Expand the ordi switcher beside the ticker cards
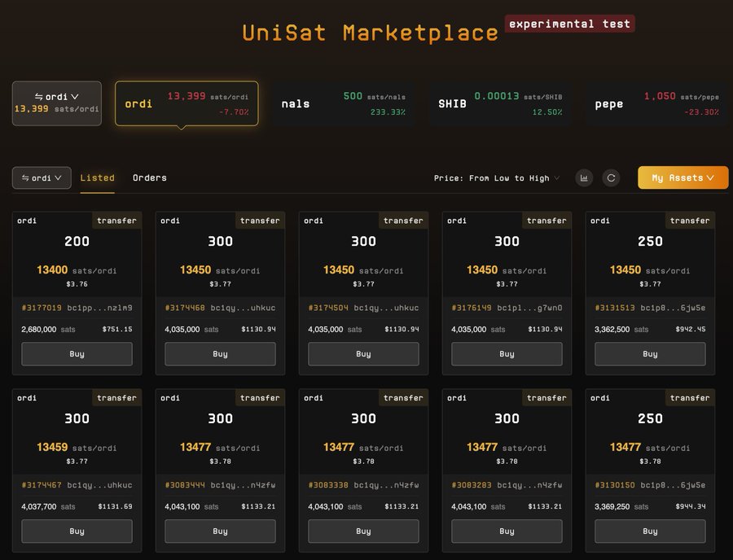The image size is (733, 560). tap(56, 103)
